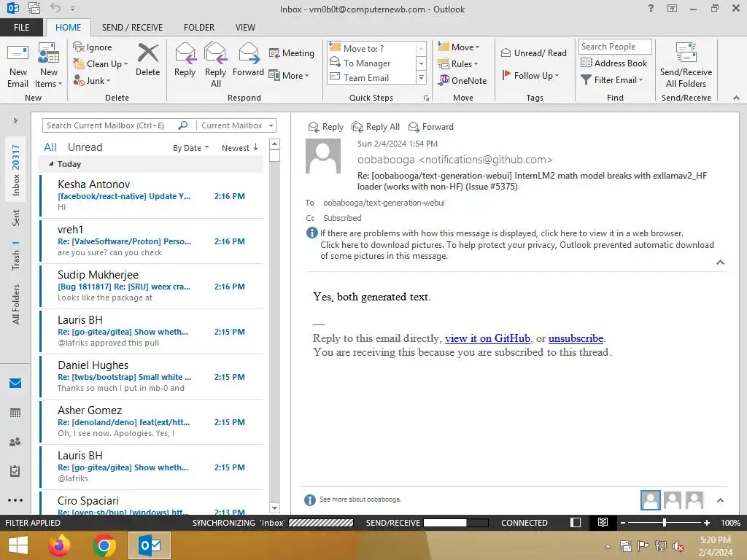Create a New Email from ribbon

click(x=18, y=66)
